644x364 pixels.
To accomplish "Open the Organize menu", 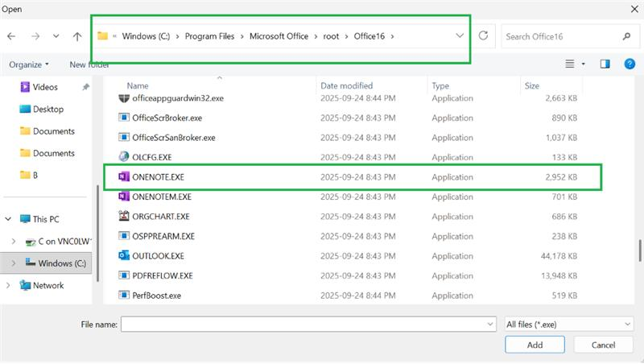I will 29,64.
